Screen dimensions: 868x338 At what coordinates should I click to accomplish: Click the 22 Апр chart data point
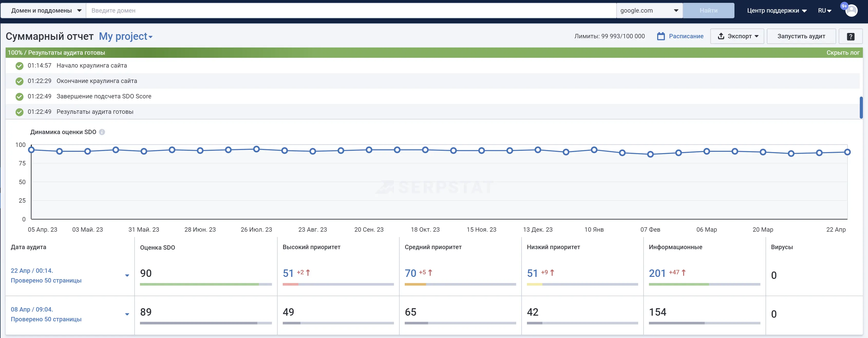[x=847, y=152]
